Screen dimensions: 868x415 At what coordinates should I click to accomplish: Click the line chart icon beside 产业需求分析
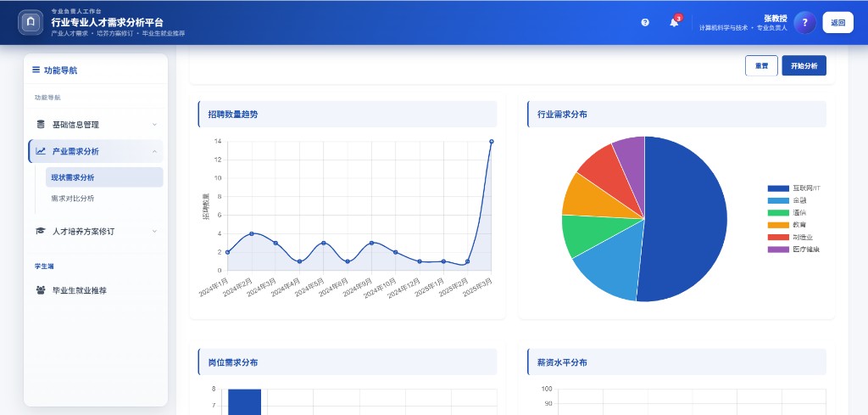tap(41, 151)
